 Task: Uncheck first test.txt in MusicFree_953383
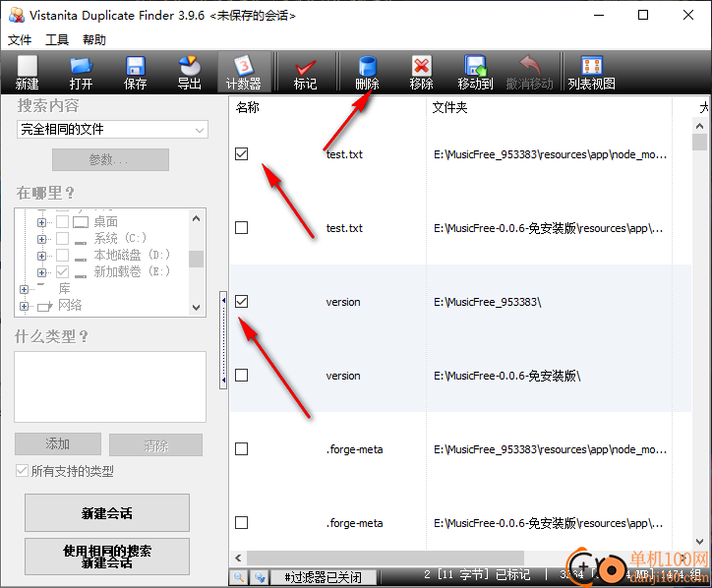coord(242,154)
